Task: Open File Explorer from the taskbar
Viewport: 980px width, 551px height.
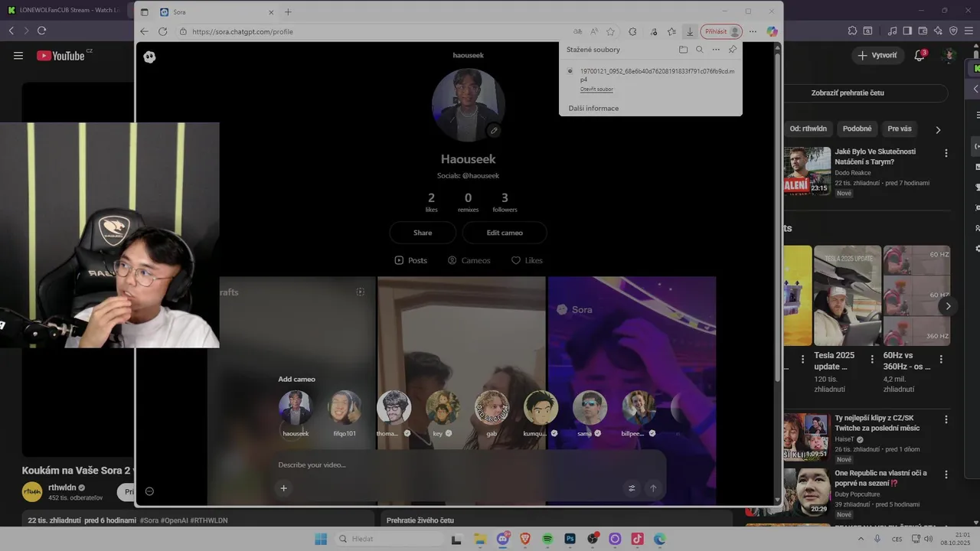Action: [x=480, y=539]
